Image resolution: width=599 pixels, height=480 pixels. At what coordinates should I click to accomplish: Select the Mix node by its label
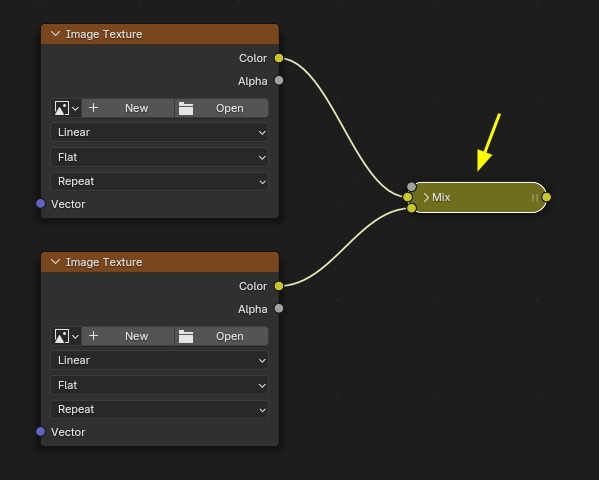[441, 197]
